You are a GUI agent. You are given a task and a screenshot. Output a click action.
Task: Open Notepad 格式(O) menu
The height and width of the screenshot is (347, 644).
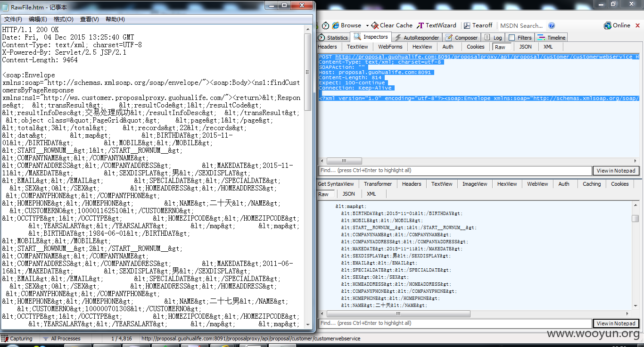(x=64, y=19)
